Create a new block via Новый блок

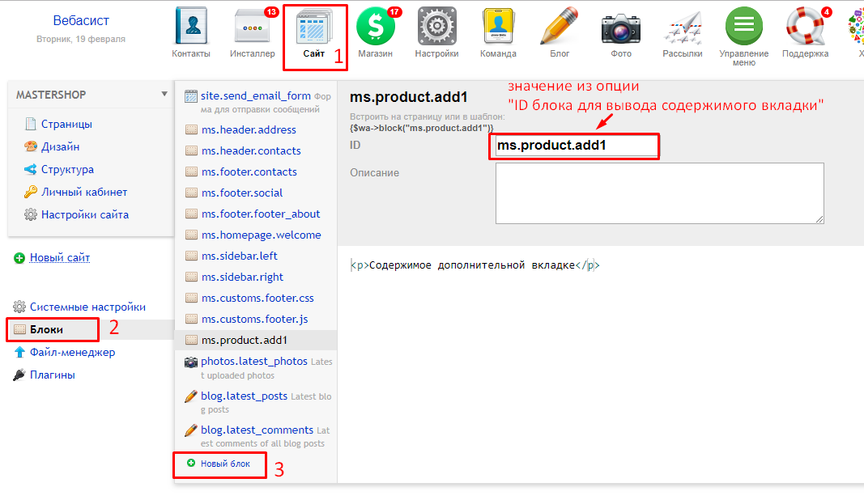click(x=225, y=464)
